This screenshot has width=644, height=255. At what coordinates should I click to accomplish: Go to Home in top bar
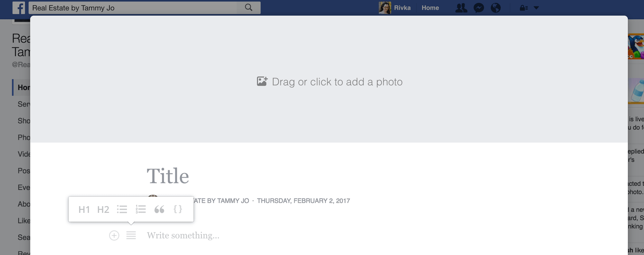(430, 8)
